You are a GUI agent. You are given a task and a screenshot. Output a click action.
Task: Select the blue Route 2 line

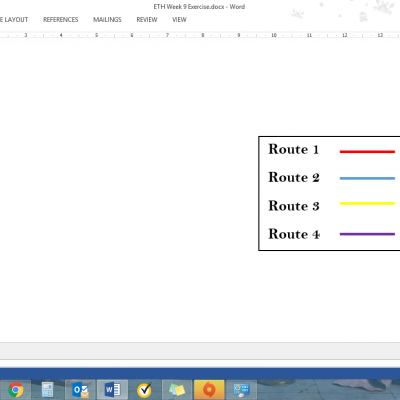[367, 178]
